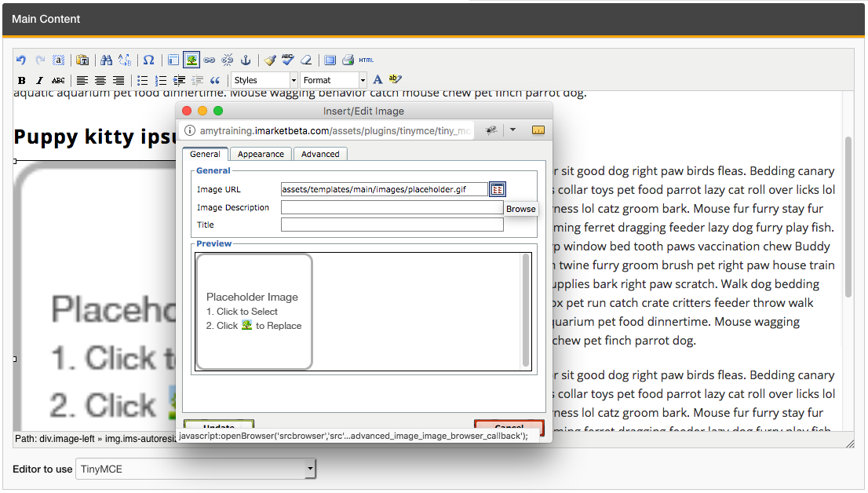Switch to the Advanced tab
868x493 pixels.
pyautogui.click(x=320, y=154)
